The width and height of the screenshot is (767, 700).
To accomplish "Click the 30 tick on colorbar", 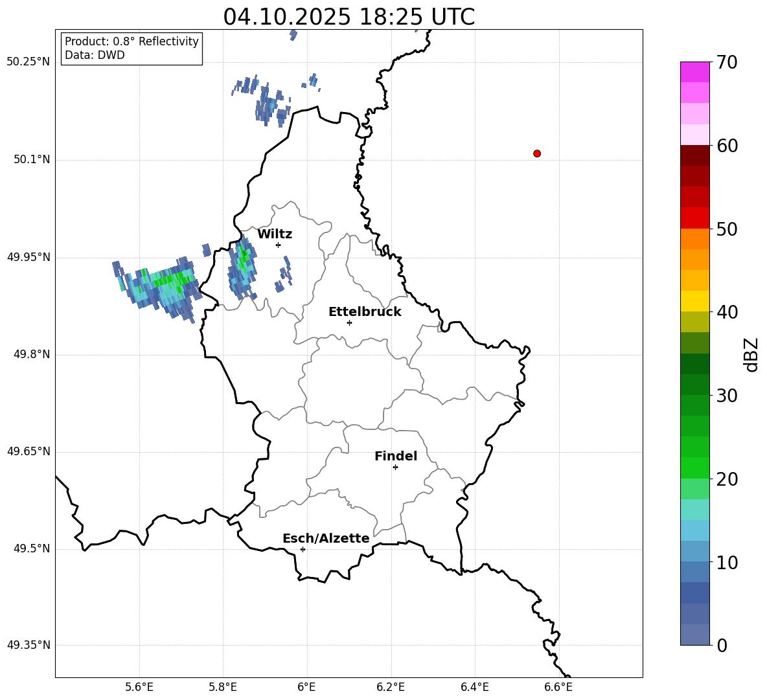I will click(727, 396).
